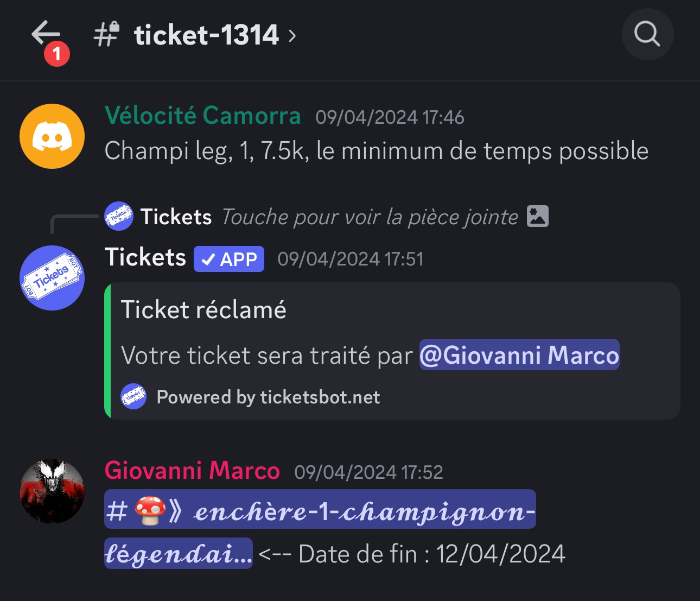Tap the verified APP badge

[x=229, y=259]
